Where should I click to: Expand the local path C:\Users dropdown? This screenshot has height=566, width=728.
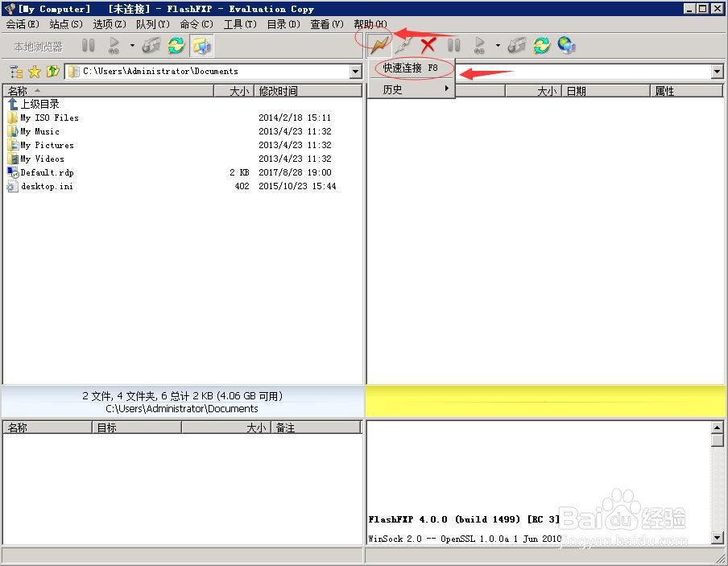356,72
